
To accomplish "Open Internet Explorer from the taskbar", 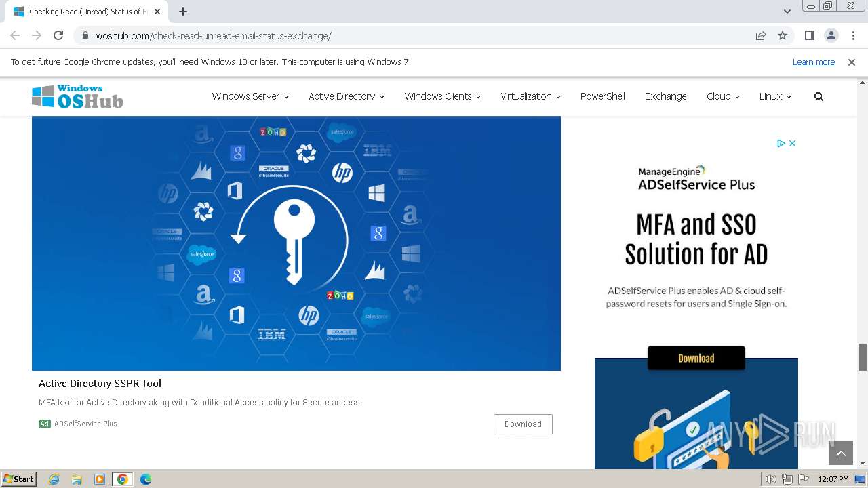I will pyautogui.click(x=54, y=479).
